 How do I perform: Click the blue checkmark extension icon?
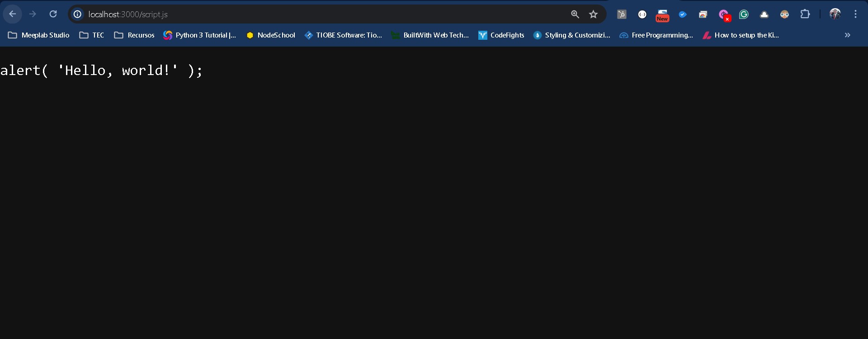(683, 14)
